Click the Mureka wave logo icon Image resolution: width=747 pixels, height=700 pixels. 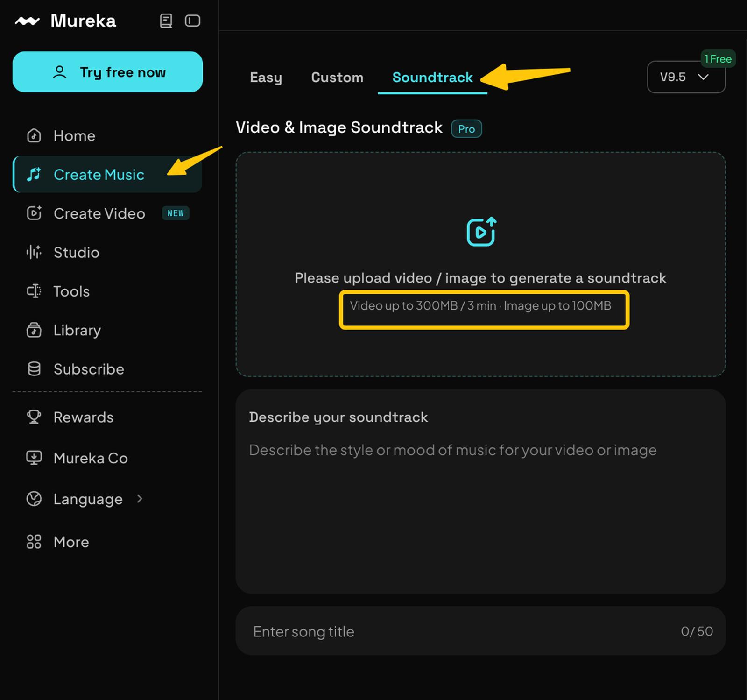[x=27, y=21]
